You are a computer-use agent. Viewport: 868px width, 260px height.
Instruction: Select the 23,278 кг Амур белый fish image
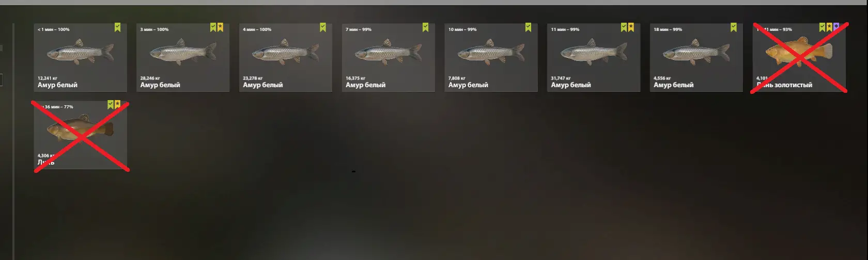286,52
